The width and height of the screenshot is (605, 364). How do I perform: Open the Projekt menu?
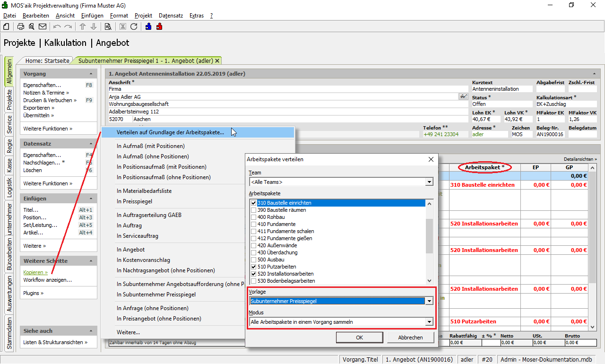143,16
